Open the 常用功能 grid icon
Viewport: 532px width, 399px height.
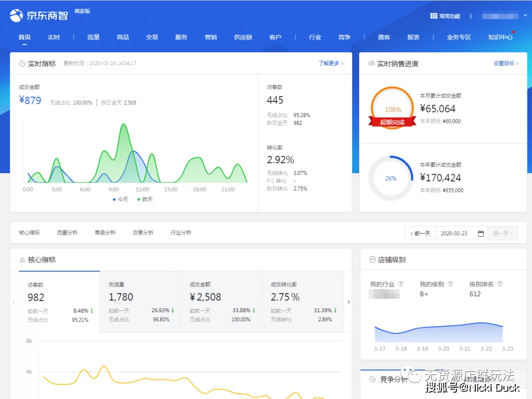[x=433, y=16]
